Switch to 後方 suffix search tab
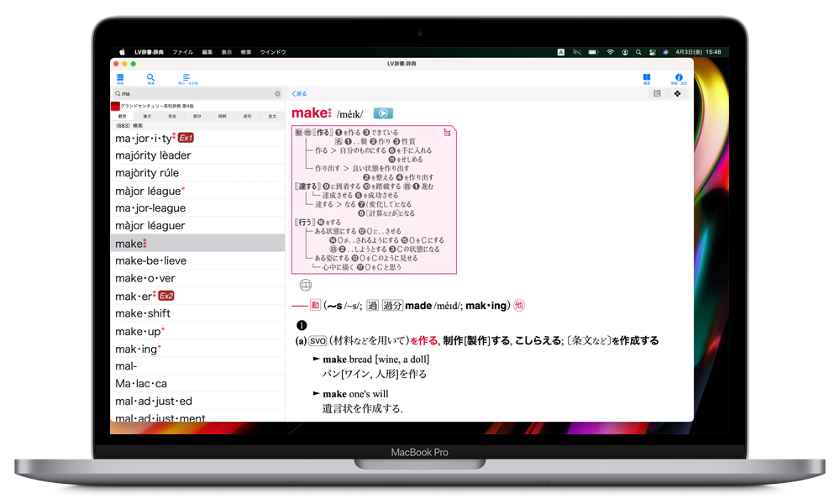This screenshot has width=840, height=504. point(147,116)
